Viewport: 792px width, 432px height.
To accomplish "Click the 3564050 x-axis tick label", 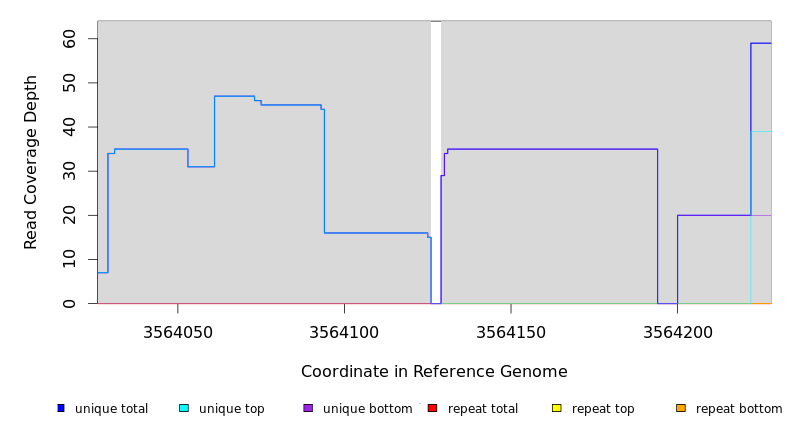I will [177, 332].
